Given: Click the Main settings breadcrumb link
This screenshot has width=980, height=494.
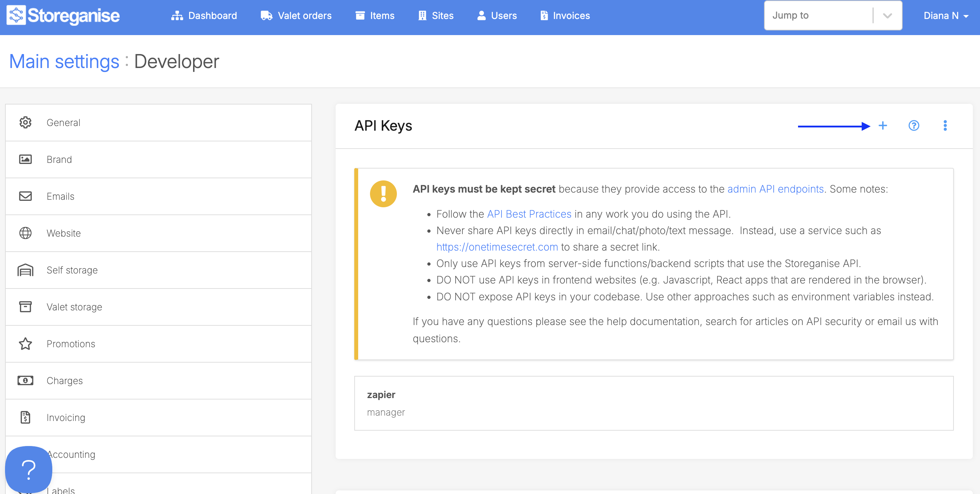Looking at the screenshot, I should 64,62.
